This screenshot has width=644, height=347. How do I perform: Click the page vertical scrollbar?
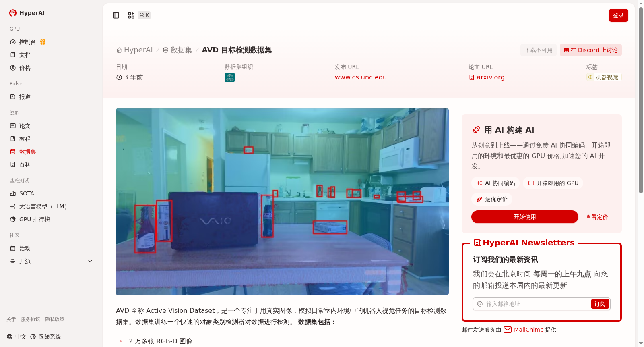[x=641, y=101]
